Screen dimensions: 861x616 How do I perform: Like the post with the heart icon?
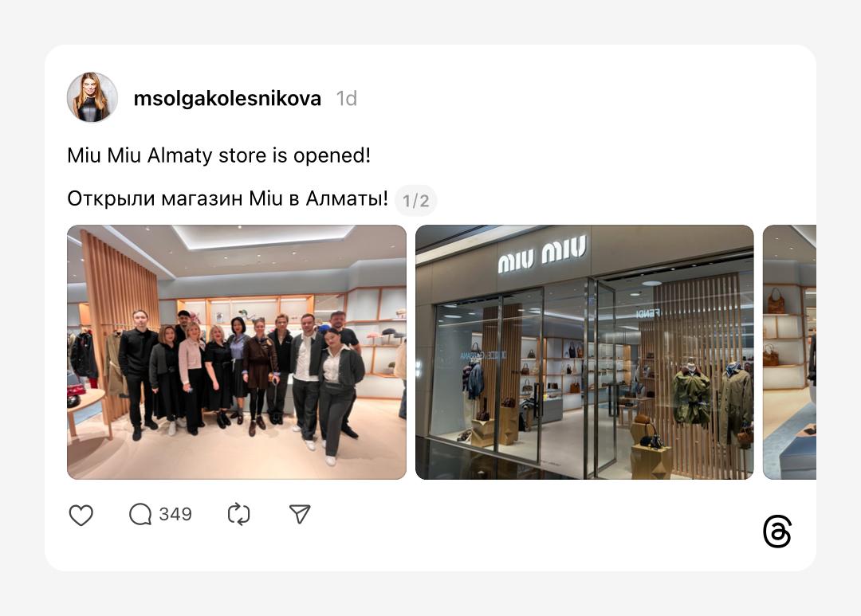(81, 515)
